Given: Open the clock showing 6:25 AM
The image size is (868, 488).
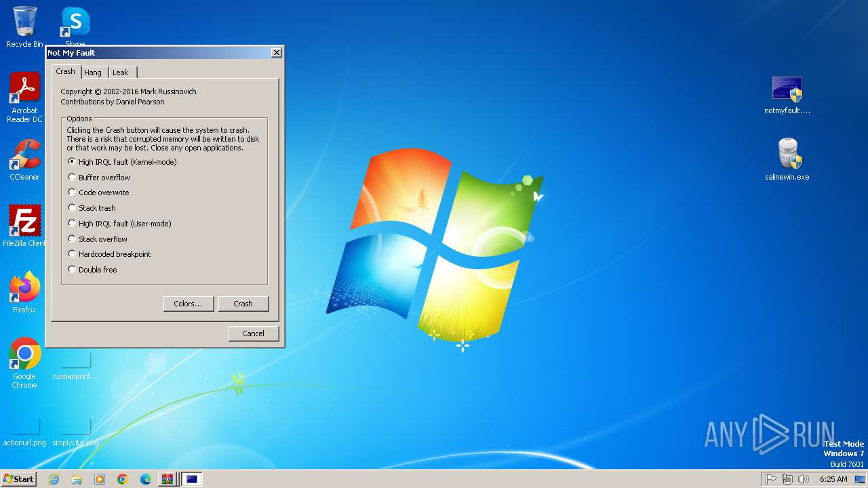Looking at the screenshot, I should tap(833, 479).
